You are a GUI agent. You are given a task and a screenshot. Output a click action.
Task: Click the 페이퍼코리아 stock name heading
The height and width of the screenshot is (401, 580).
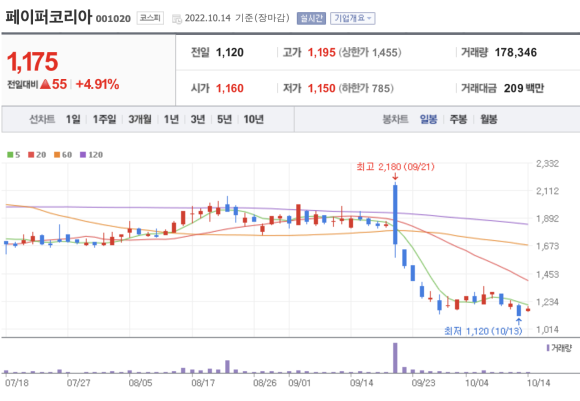click(48, 17)
